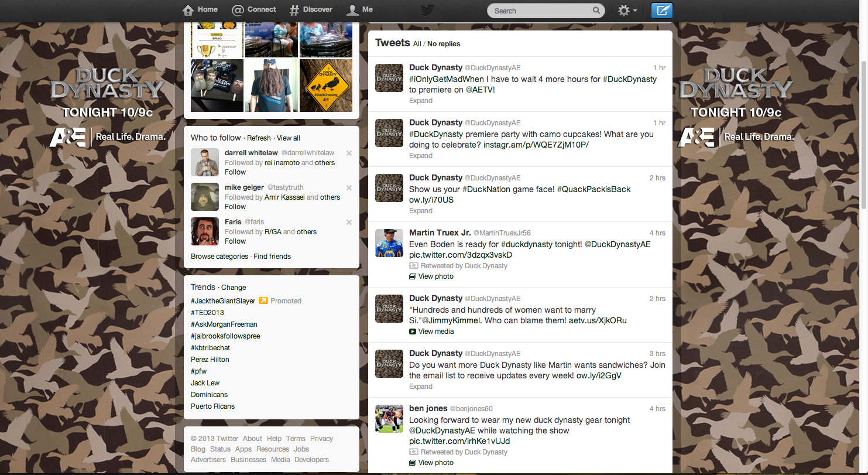Open the long-beard man photo thumbnail
This screenshot has height=475, width=868.
(272, 86)
